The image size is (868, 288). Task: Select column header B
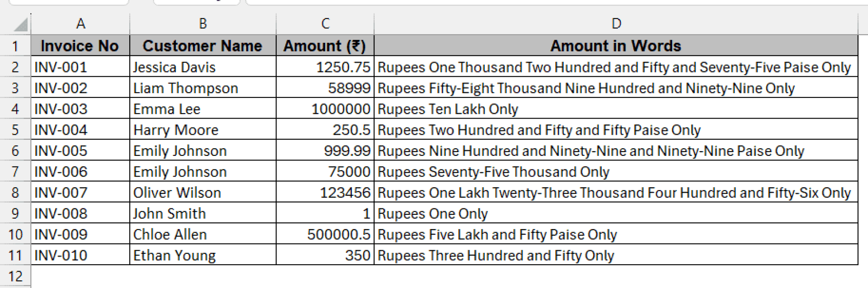(203, 24)
